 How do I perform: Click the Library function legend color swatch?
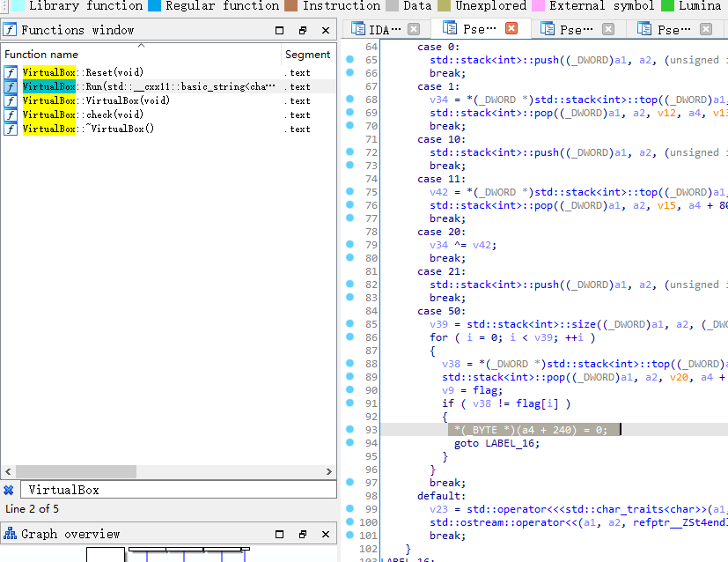tap(18, 5)
